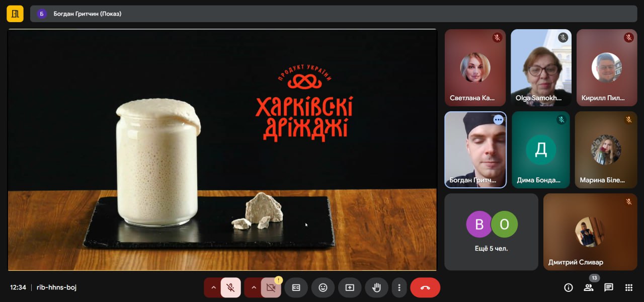Screen dimensions: 644x302
Task: Select Olga Samokh... video tile
Action: (541, 67)
